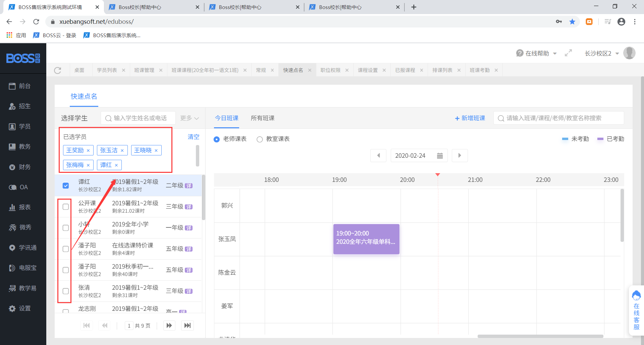Open the 教学易 sidebar section

point(23,288)
